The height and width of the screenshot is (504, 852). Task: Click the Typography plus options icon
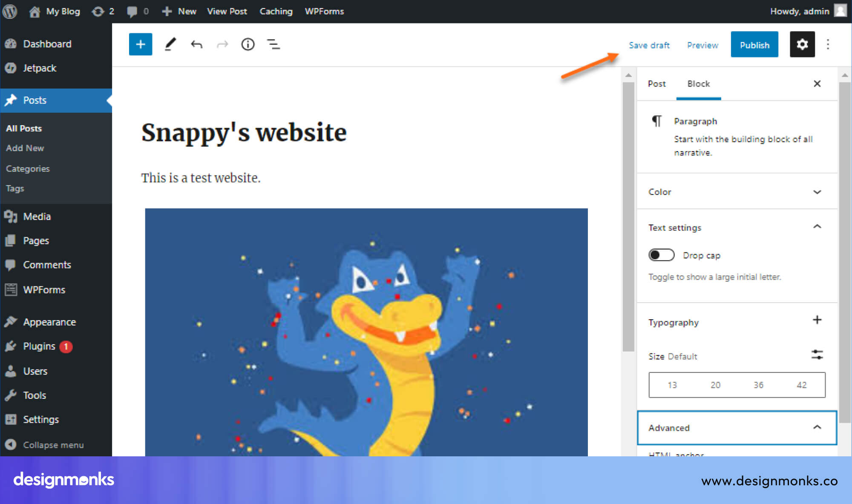[x=817, y=320]
